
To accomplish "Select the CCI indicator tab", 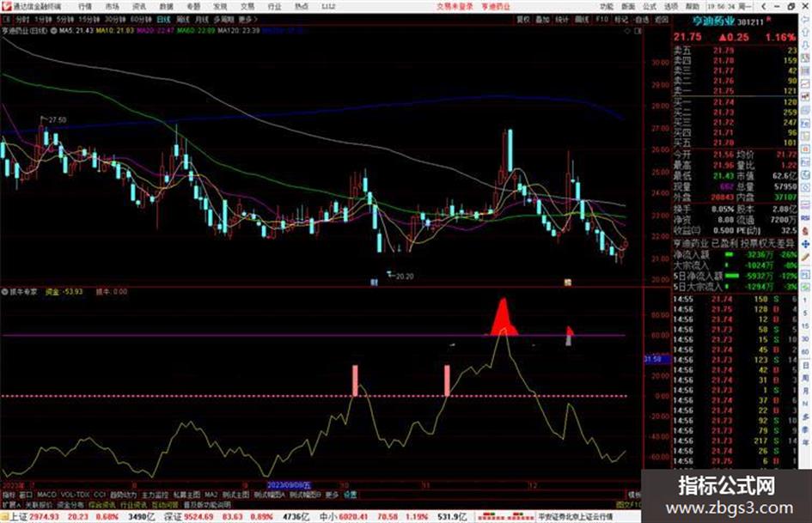I will [x=100, y=495].
